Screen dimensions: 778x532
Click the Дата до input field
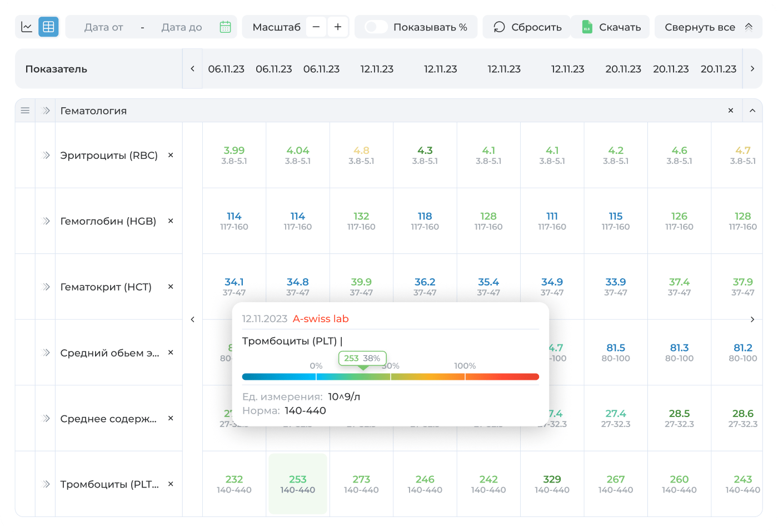(182, 27)
